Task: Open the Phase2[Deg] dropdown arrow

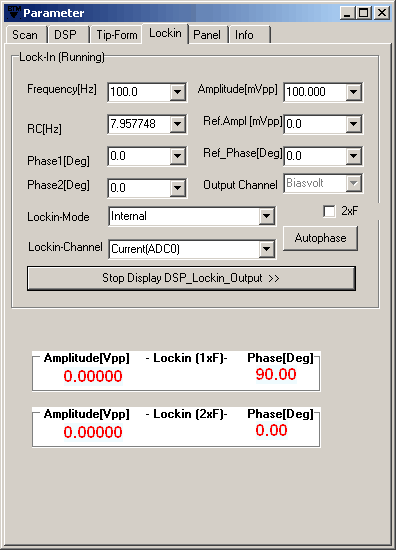Action: pyautogui.click(x=177, y=188)
